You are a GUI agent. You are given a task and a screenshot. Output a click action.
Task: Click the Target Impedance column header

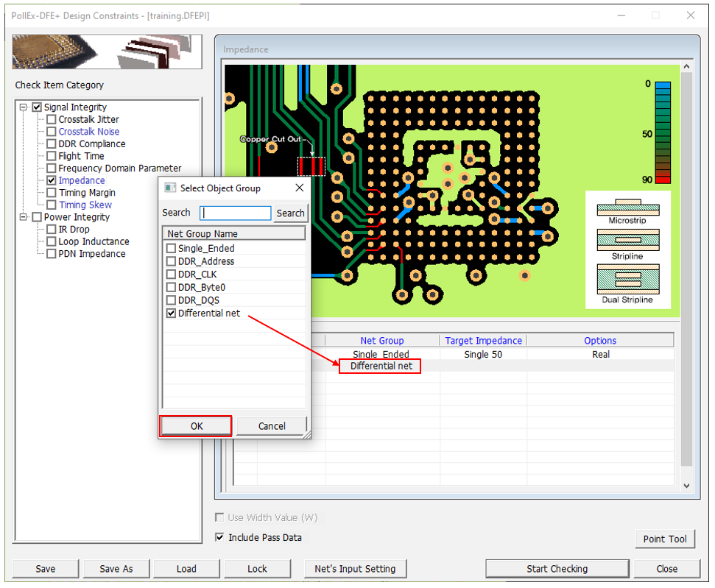pyautogui.click(x=483, y=341)
